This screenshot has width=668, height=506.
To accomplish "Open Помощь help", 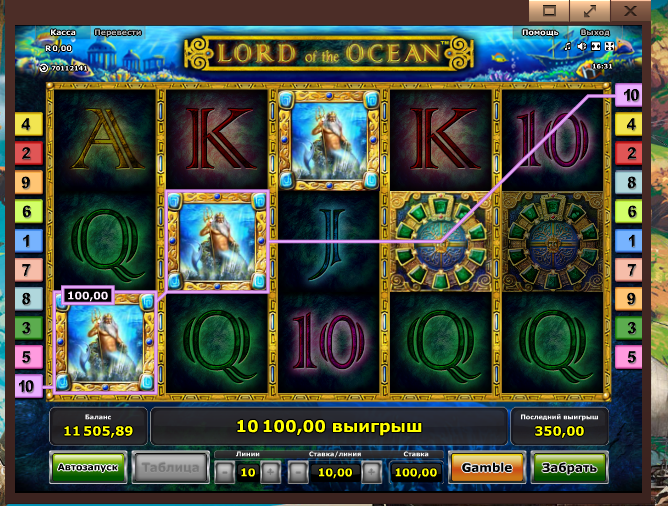I will (x=540, y=32).
